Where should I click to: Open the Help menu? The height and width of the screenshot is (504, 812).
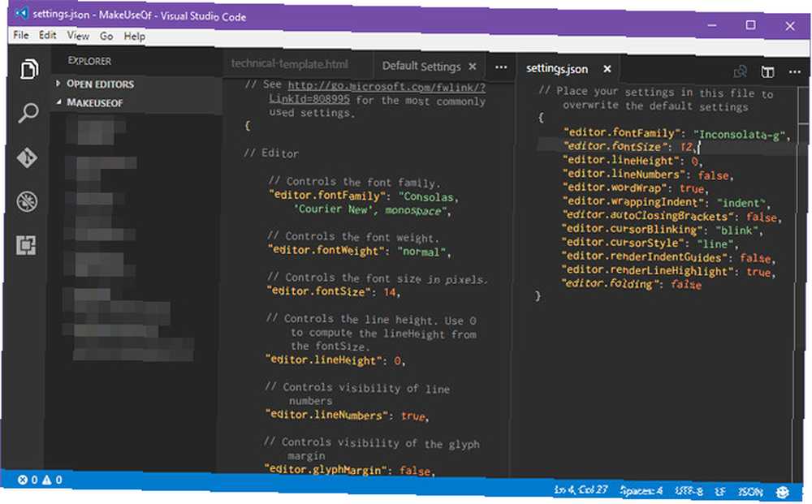tap(134, 37)
